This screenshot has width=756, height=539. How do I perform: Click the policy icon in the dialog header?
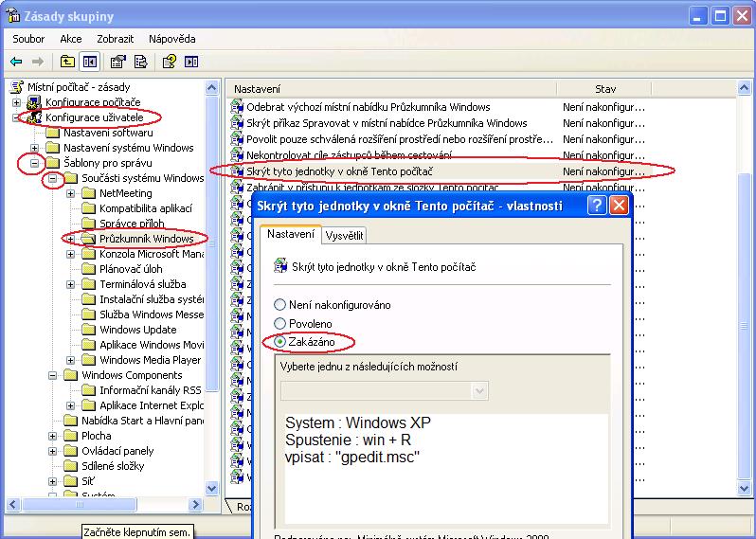coord(280,266)
